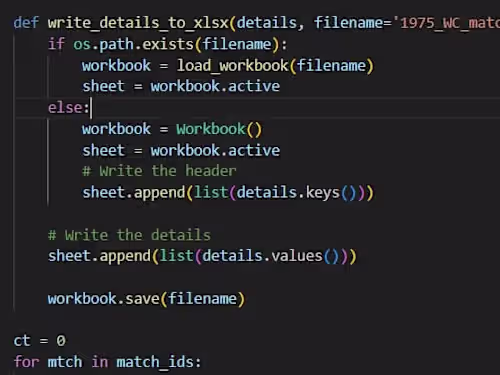This screenshot has width=500, height=375.
Task: Place cursor on the def keyword
Action: click(x=26, y=23)
